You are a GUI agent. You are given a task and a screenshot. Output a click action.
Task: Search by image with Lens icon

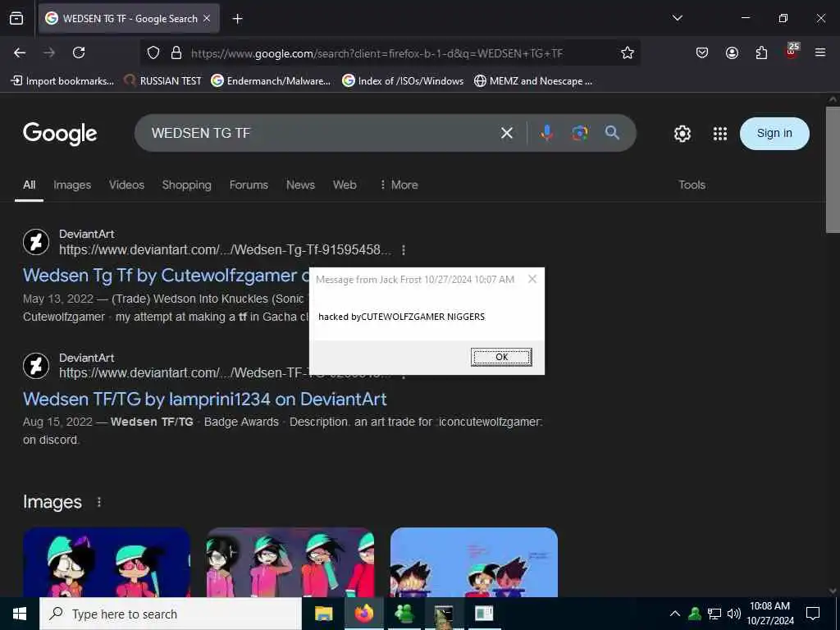coord(580,133)
